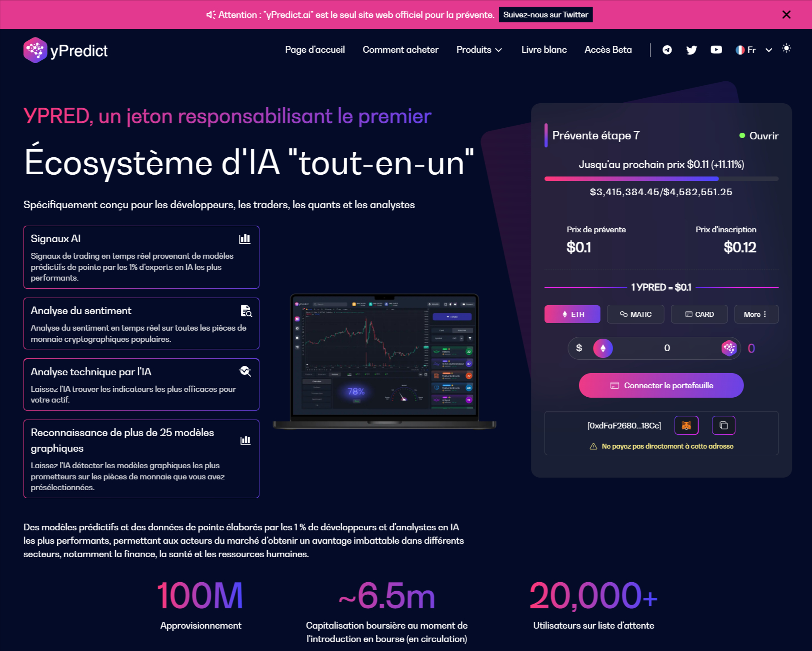
Task: Open the Analyse technique par l'IA card
Action: coord(141,384)
